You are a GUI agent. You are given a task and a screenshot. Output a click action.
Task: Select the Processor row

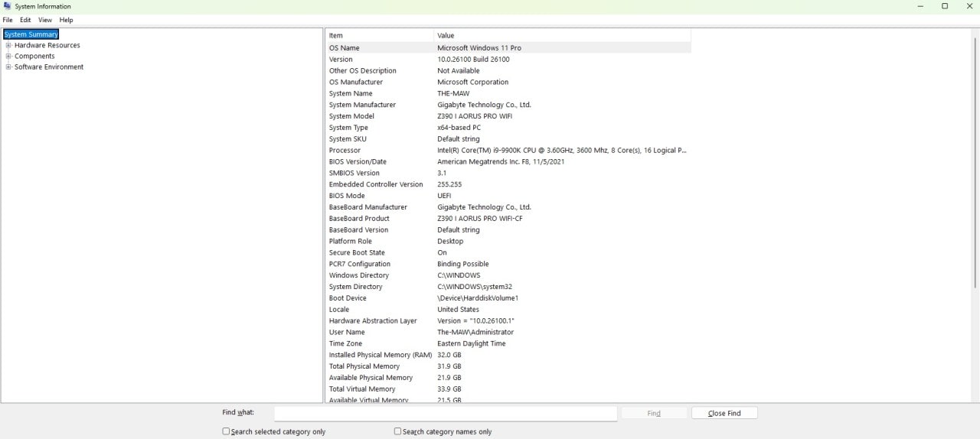click(x=508, y=150)
